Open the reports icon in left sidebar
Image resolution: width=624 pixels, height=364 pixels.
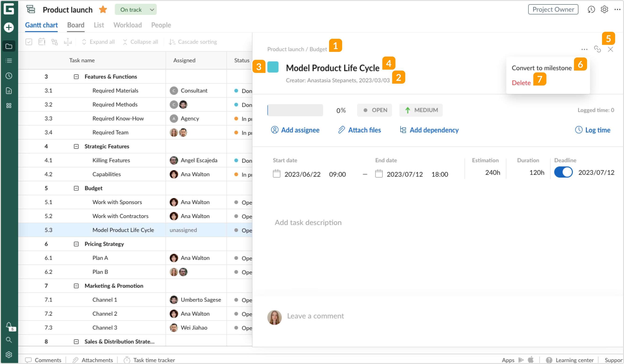point(9,91)
